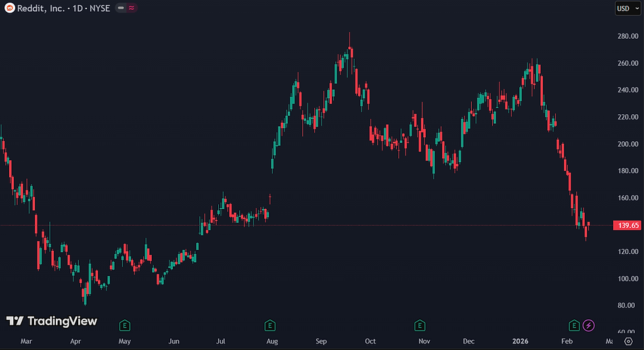Click the Reddit logo icon beside the symbol name
The width and height of the screenshot is (644, 350).
pos(9,8)
